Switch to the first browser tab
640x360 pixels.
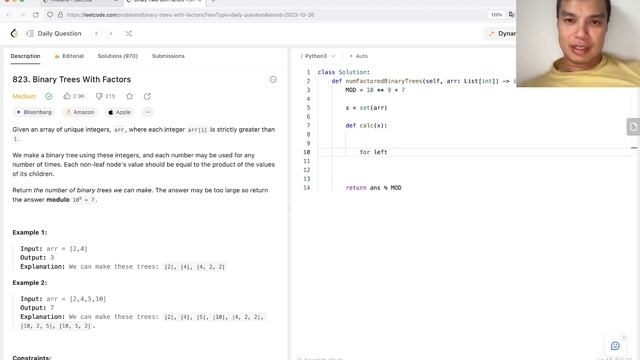coord(80,1)
